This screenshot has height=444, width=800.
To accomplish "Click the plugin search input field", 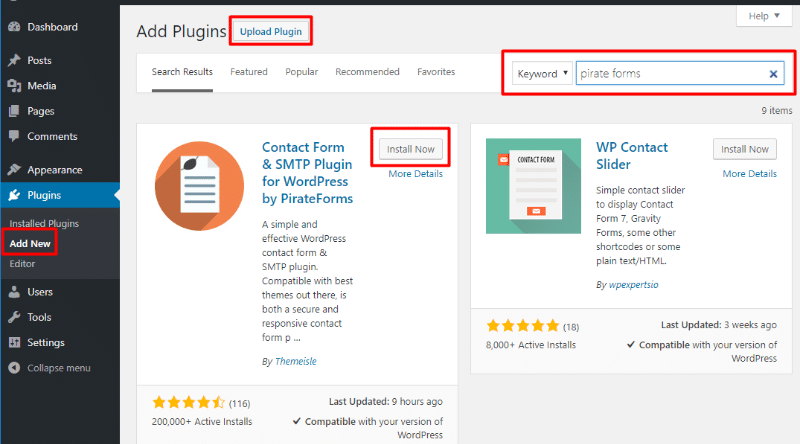I will (x=670, y=74).
